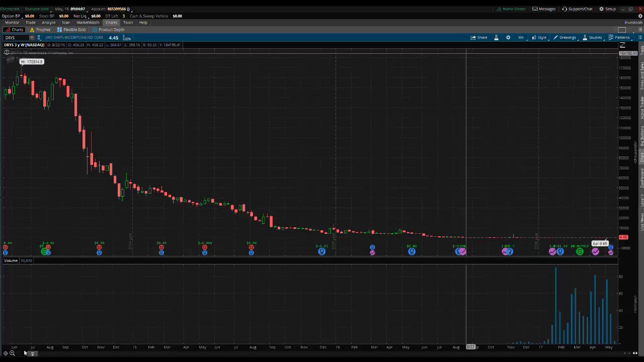The image size is (644, 362).
Task: Switch to the Analyze tab
Action: coord(49,23)
